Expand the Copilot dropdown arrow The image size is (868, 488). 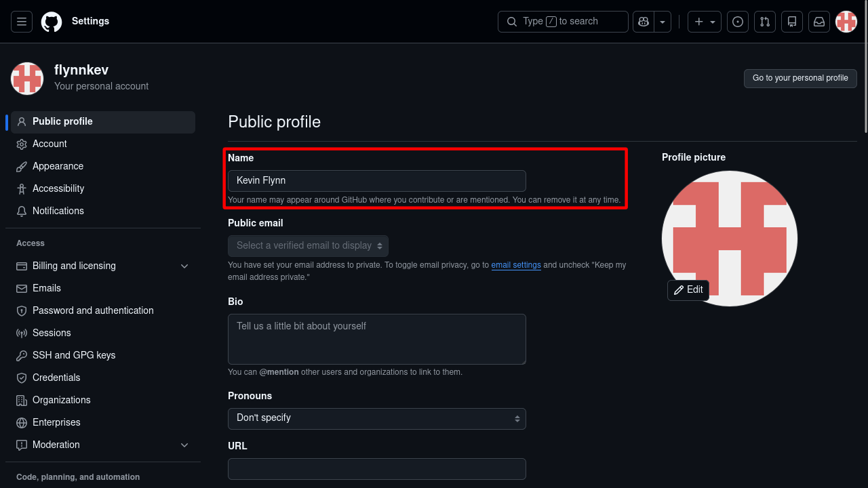(663, 22)
